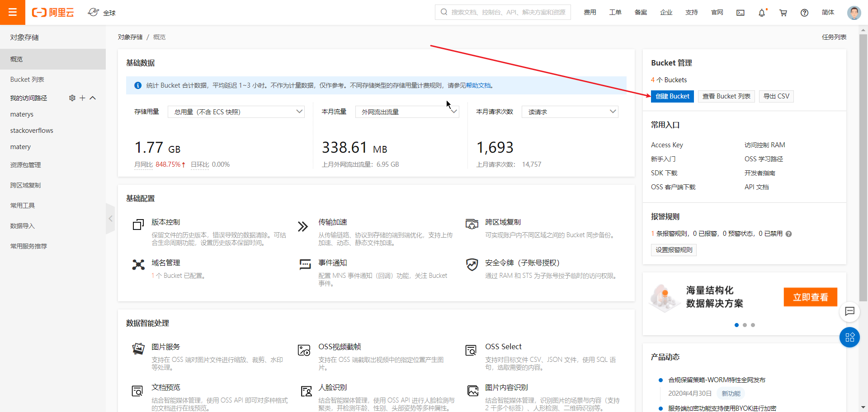Open the matery bucket shortcut
Viewport: 868px width, 412px height.
pos(20,147)
